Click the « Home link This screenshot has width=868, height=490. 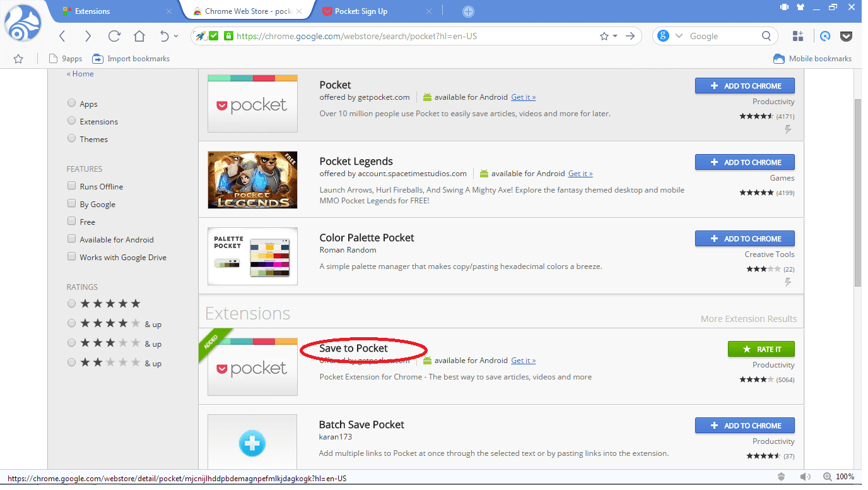pos(80,74)
